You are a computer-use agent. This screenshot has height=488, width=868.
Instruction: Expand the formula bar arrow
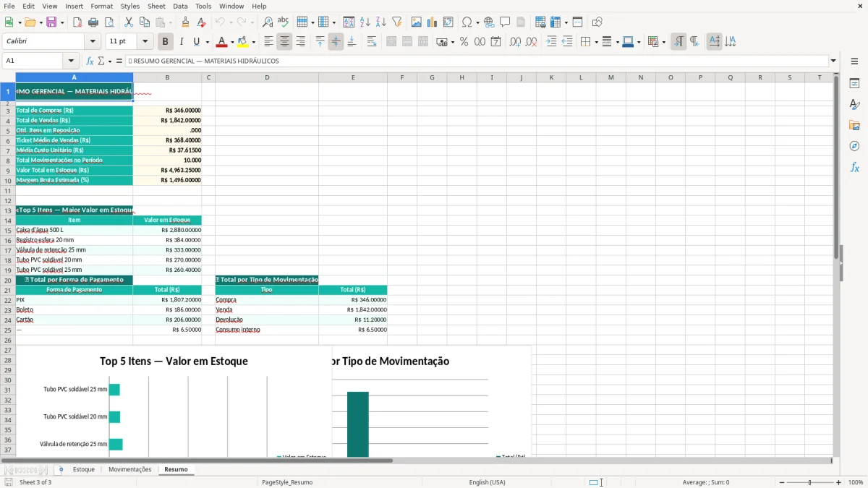833,61
